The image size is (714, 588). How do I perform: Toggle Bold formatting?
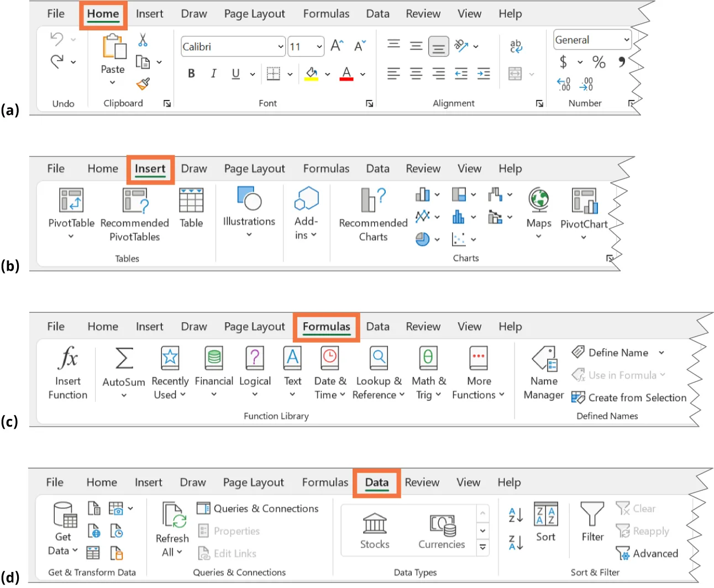[191, 73]
